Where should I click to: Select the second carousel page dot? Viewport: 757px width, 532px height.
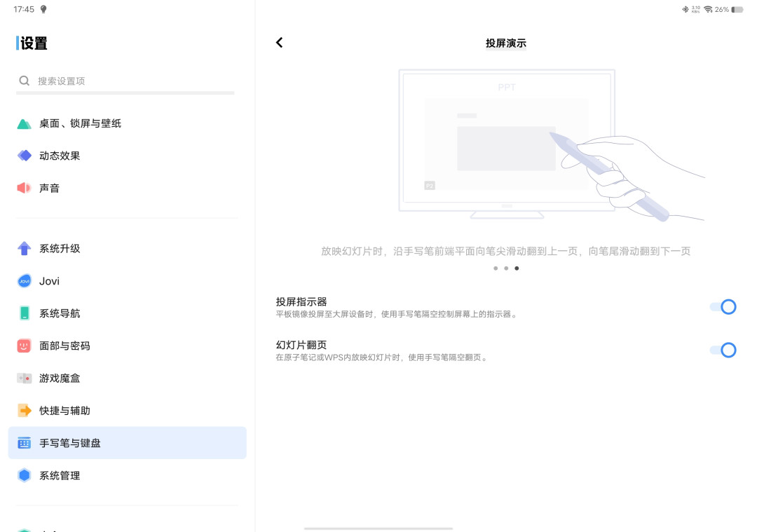coord(506,268)
